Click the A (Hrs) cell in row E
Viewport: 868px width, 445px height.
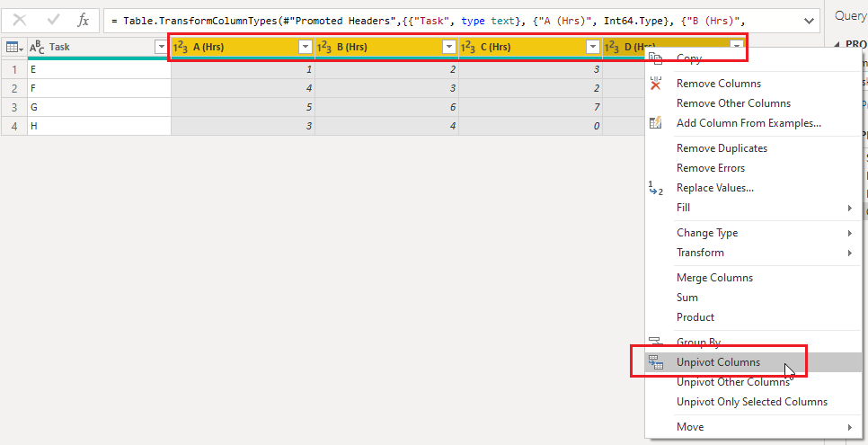[243, 70]
